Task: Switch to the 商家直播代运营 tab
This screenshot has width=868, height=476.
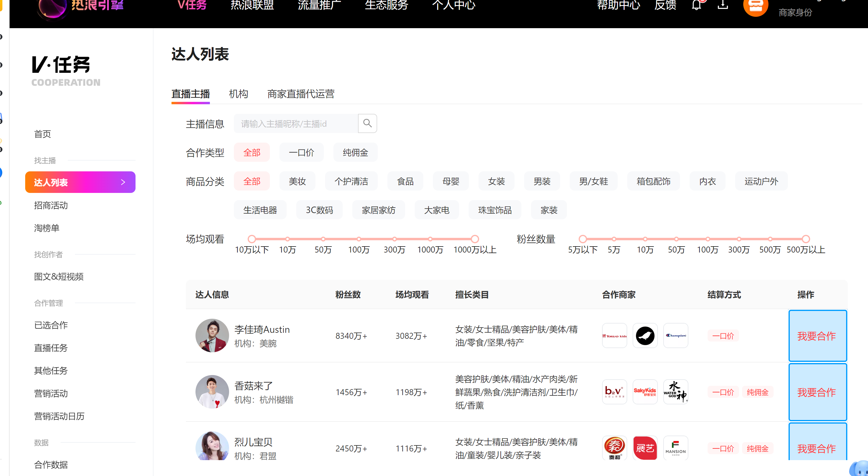Action: (300, 94)
